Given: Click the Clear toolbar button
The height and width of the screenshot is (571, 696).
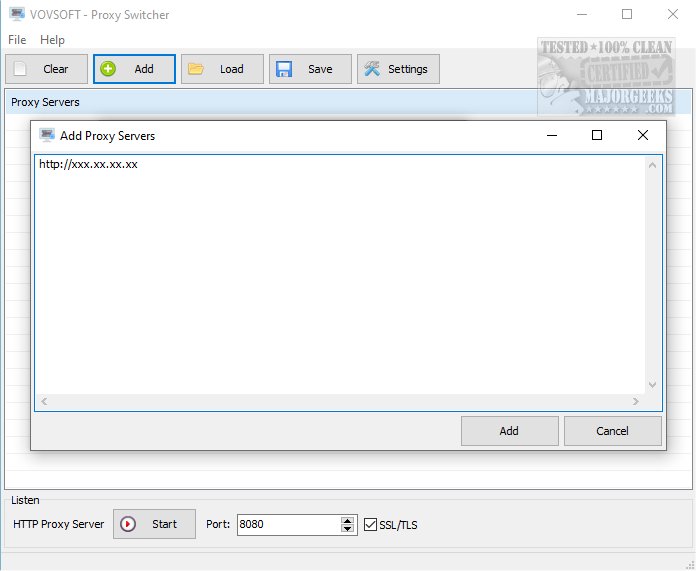Looking at the screenshot, I should tap(47, 69).
